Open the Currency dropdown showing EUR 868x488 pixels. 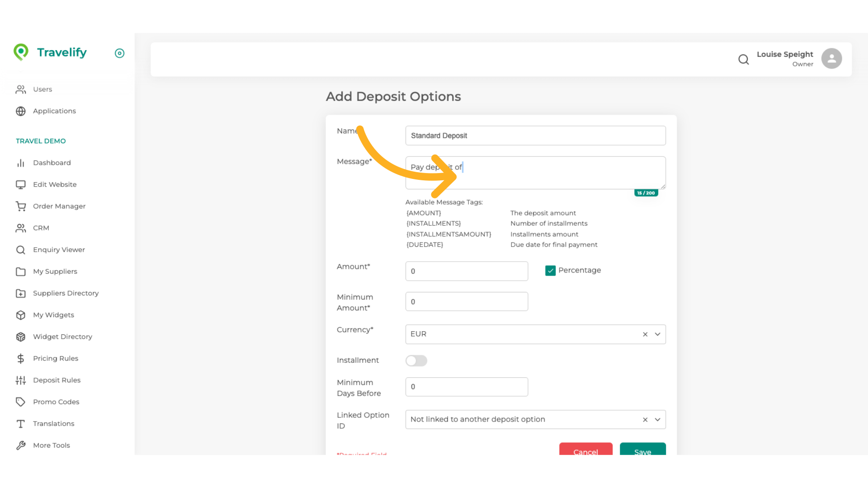pyautogui.click(x=658, y=334)
